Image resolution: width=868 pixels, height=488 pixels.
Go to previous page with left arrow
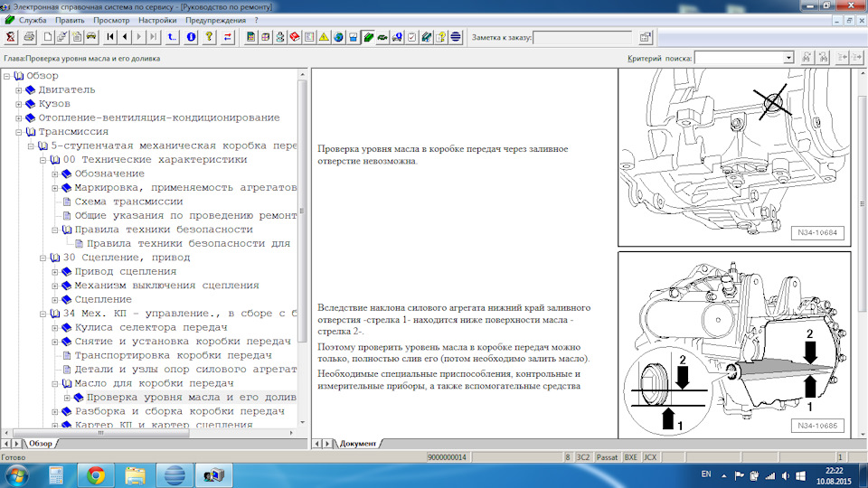pyautogui.click(x=125, y=37)
